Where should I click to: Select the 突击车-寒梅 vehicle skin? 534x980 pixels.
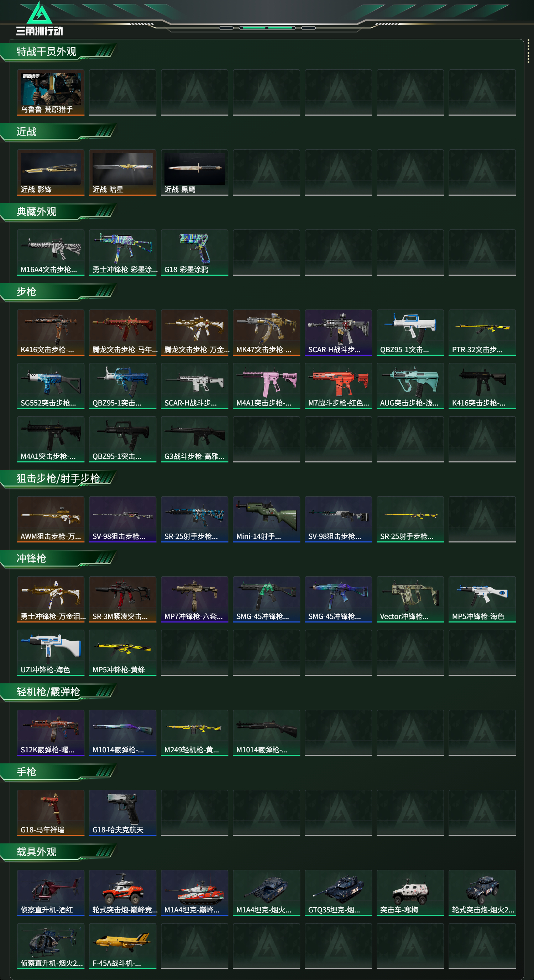click(410, 892)
